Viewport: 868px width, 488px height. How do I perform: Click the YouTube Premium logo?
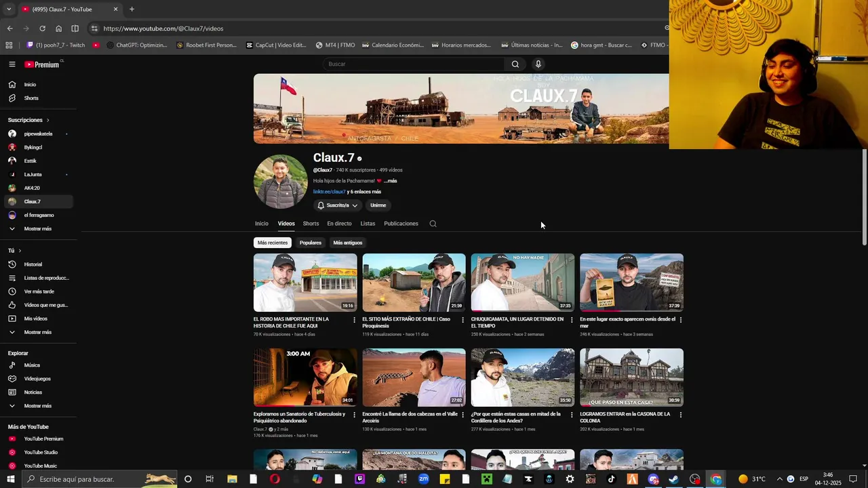(42, 64)
